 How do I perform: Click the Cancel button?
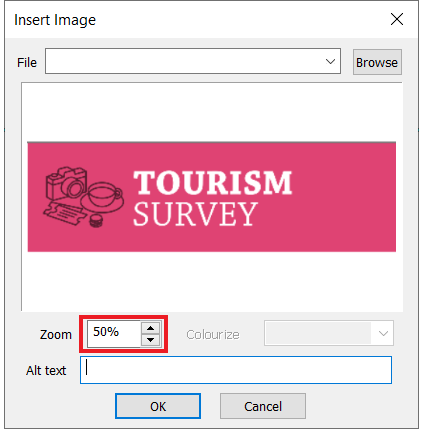pos(263,406)
